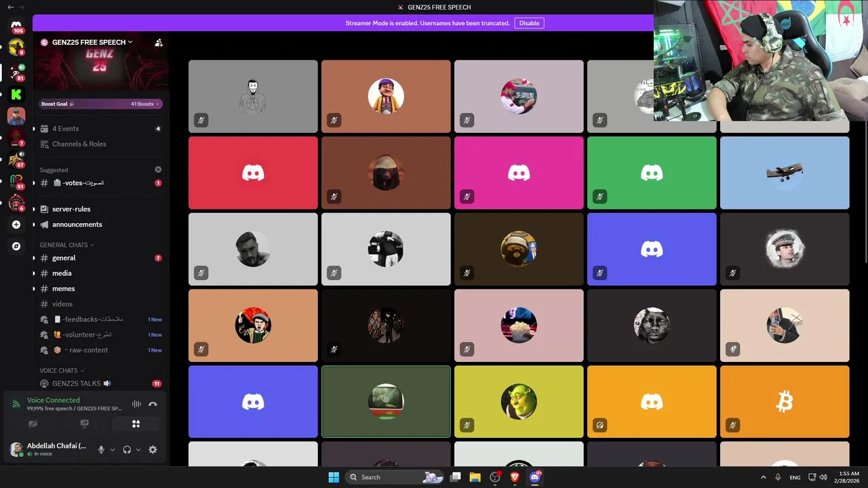Turn on camera in the voice panel
Viewport: 868px width, 488px height.
click(33, 424)
